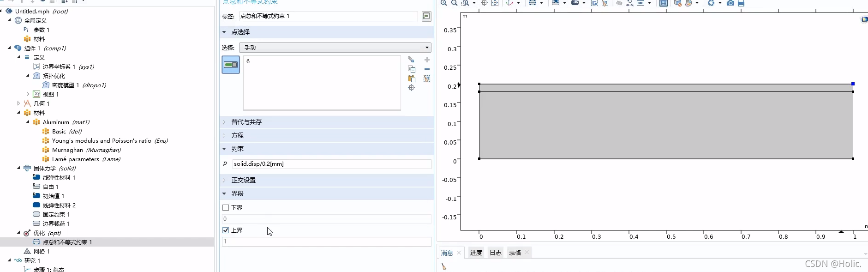Click the selection colors palette icon
868x272 pixels.
[x=688, y=3]
